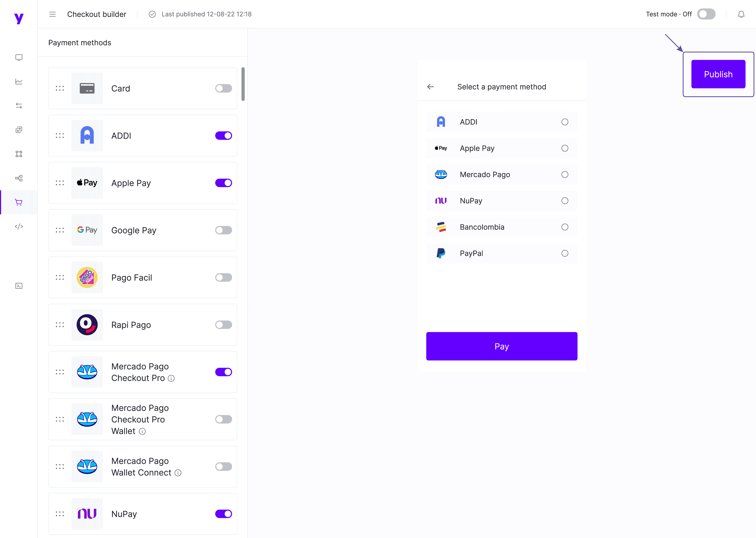Grab the Google Pay drag handle
The image size is (756, 538).
[60, 230]
